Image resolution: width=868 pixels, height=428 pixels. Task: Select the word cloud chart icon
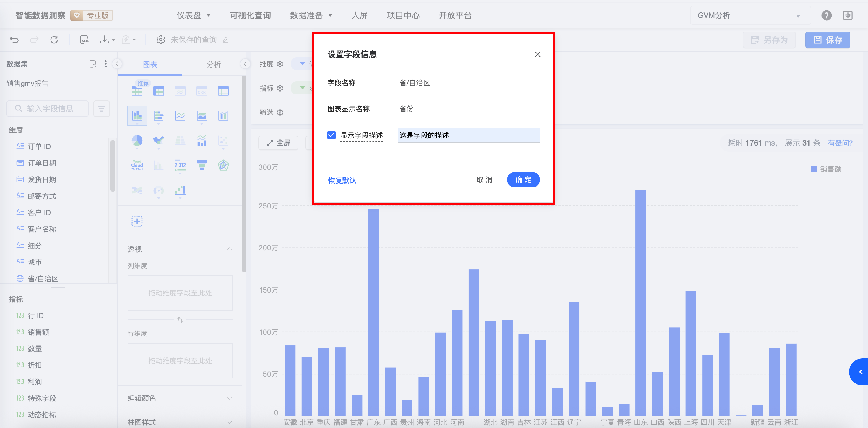(x=137, y=165)
